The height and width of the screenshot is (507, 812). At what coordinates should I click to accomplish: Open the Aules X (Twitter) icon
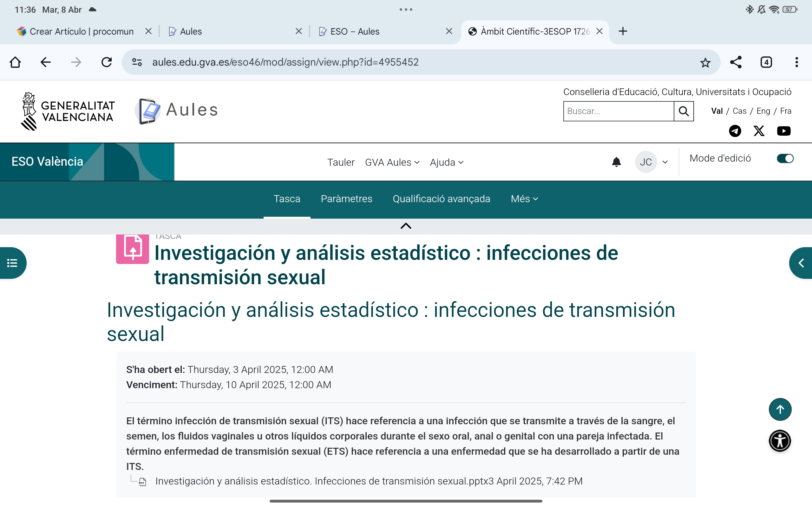pyautogui.click(x=759, y=131)
